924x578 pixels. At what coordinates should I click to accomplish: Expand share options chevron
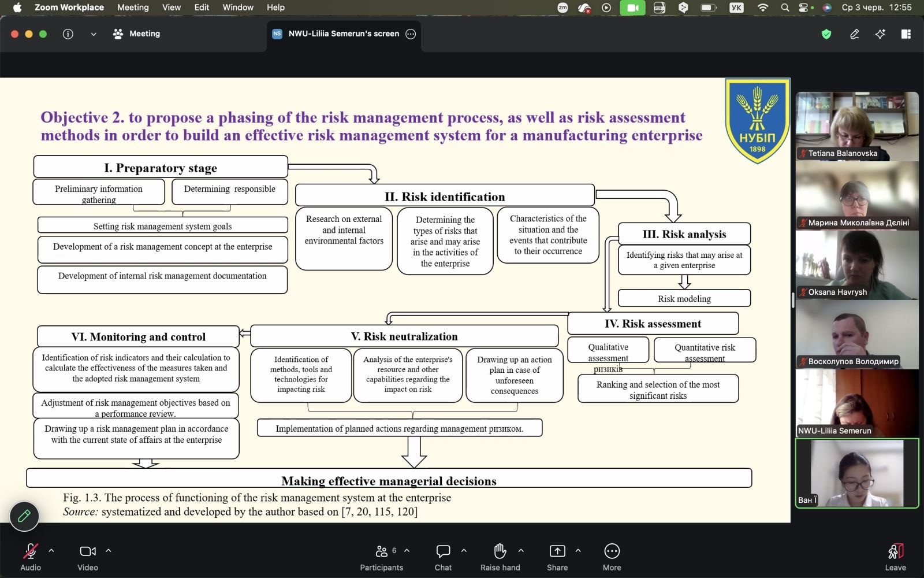[x=578, y=551]
